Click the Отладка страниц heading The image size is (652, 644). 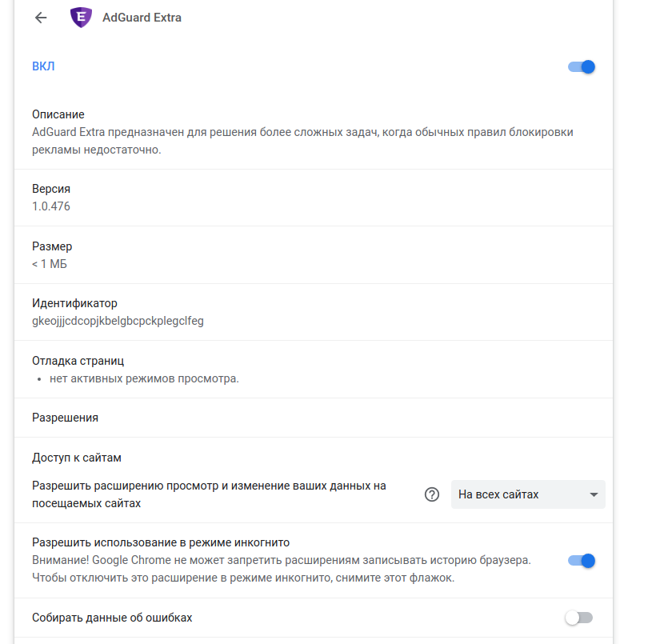click(76, 360)
